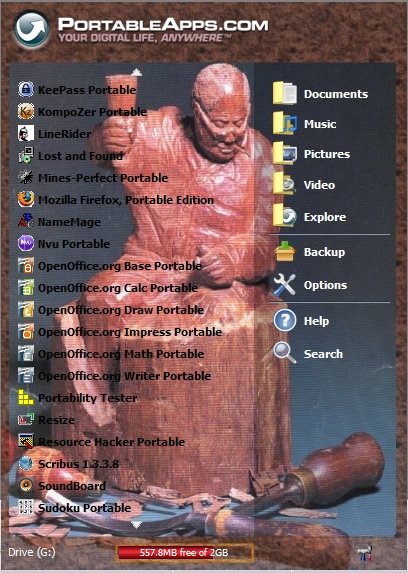The image size is (408, 573).
Task: Click the OpenOffice.org Draw Portable icon
Action: (x=26, y=310)
